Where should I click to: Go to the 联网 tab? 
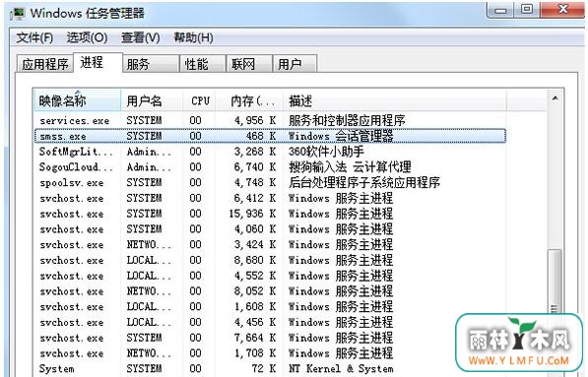(248, 64)
